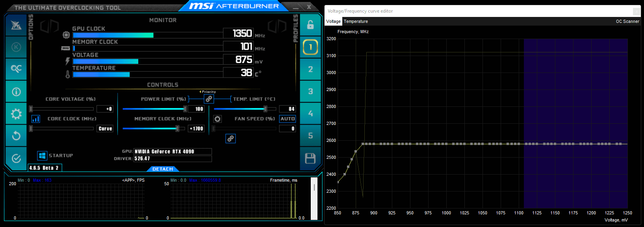Launch the OC Scanner icon in sidebar
The image size is (644, 227).
(x=16, y=69)
